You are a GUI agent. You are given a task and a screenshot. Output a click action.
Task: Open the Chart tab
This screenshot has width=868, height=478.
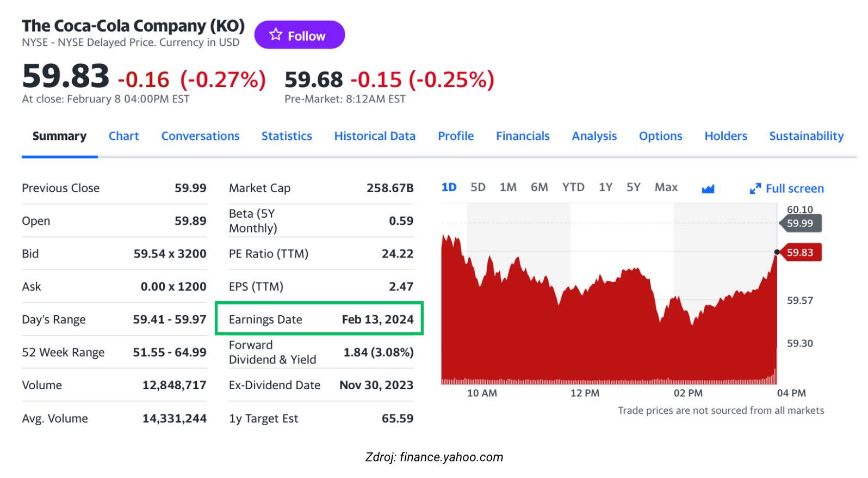pyautogui.click(x=123, y=136)
